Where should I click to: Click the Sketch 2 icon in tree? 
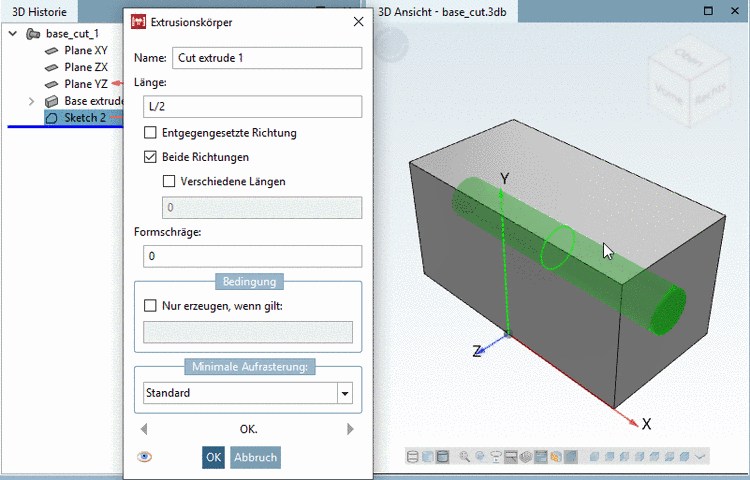click(51, 118)
